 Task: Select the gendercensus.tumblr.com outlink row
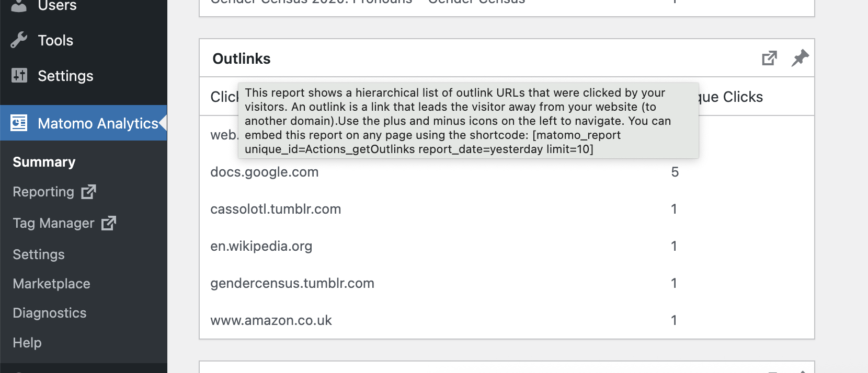click(x=292, y=283)
